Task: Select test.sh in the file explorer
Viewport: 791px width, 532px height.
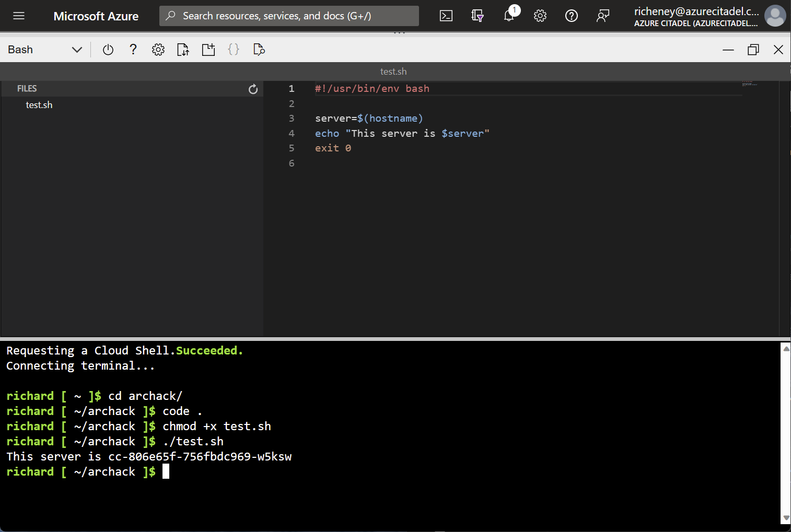Action: pyautogui.click(x=39, y=105)
